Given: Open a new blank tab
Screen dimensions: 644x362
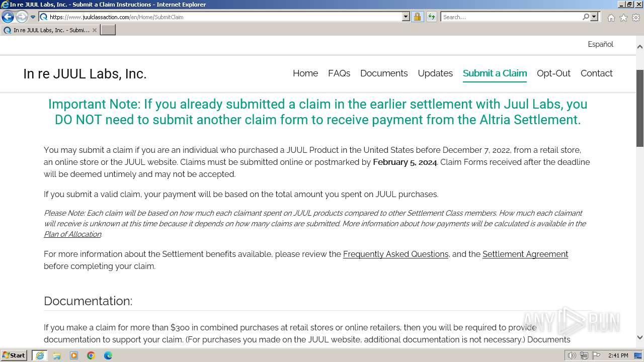Looking at the screenshot, I should point(108,30).
